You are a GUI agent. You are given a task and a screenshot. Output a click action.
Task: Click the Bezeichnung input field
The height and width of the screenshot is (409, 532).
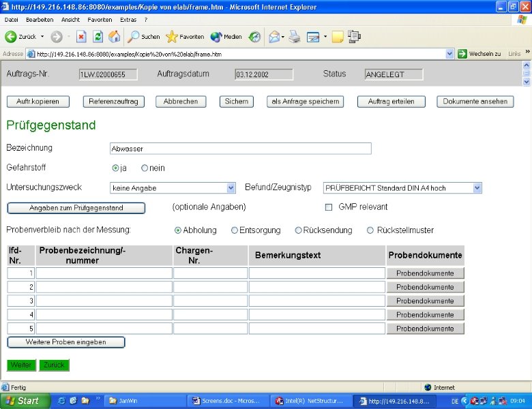(x=241, y=149)
